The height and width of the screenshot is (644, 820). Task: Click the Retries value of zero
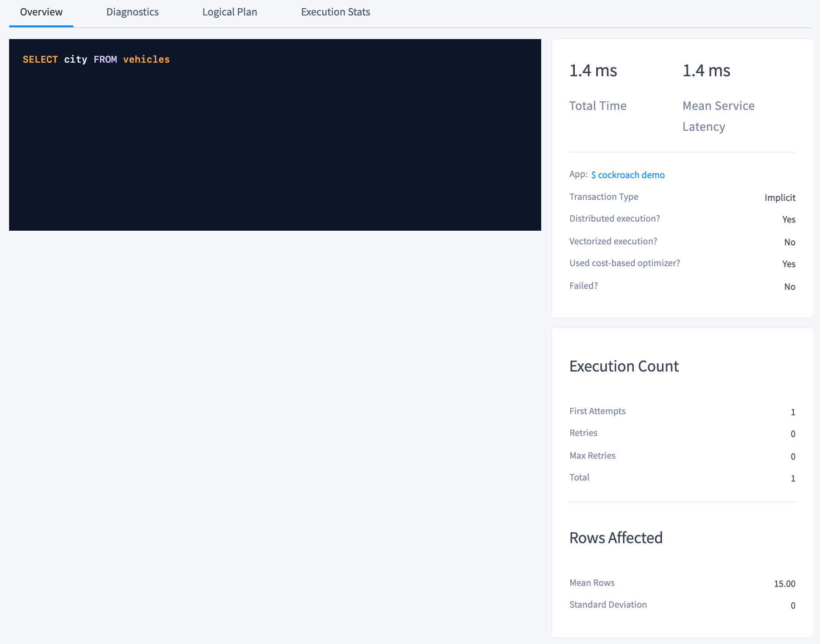point(793,434)
